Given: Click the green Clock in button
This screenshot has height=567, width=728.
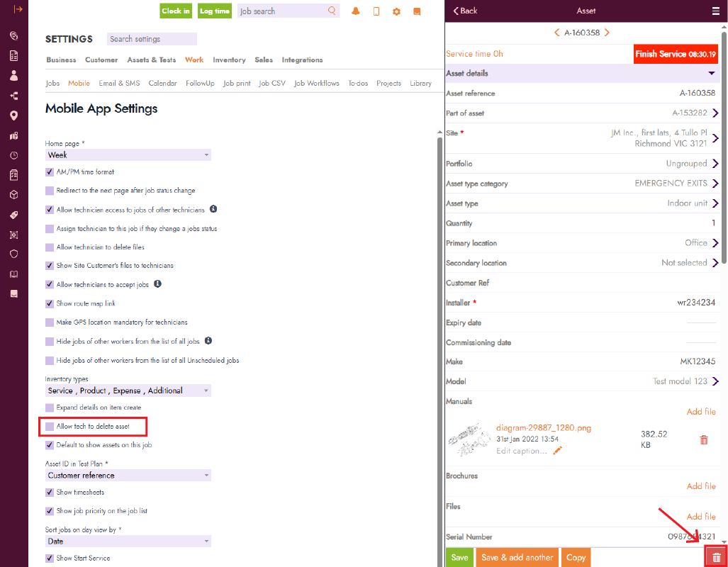Looking at the screenshot, I should pyautogui.click(x=176, y=11).
